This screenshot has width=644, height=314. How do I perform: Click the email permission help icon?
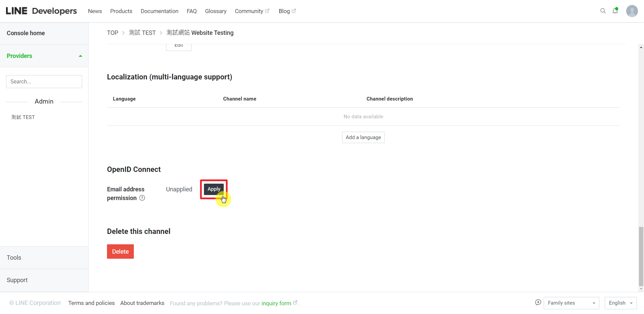coord(142,198)
